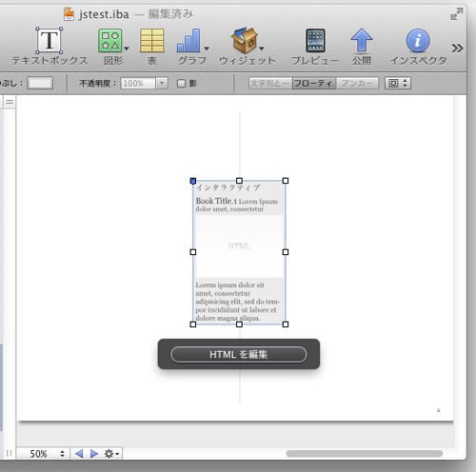Click the opacity 100% field
The image size is (476, 472).
pos(138,84)
